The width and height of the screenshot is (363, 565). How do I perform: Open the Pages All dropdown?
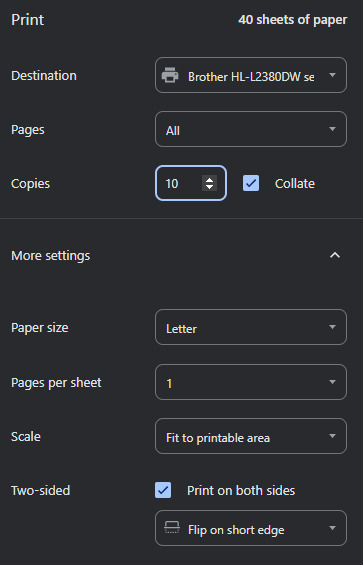tap(251, 129)
